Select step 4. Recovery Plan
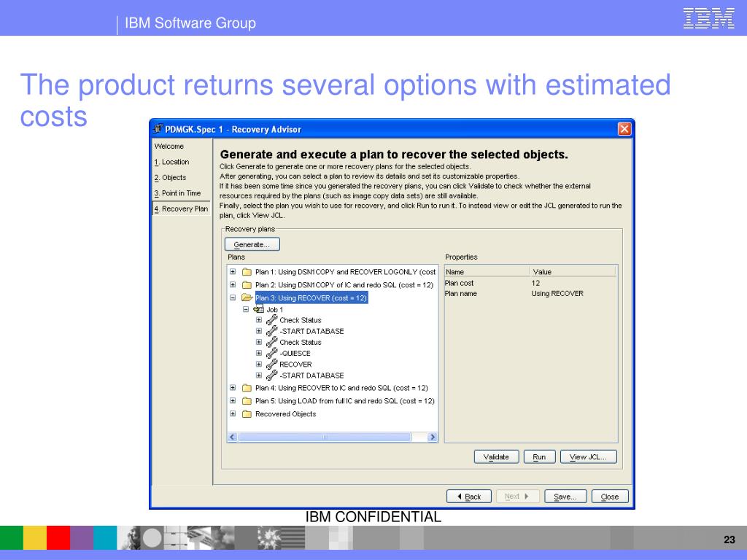The width and height of the screenshot is (747, 560). point(181,209)
